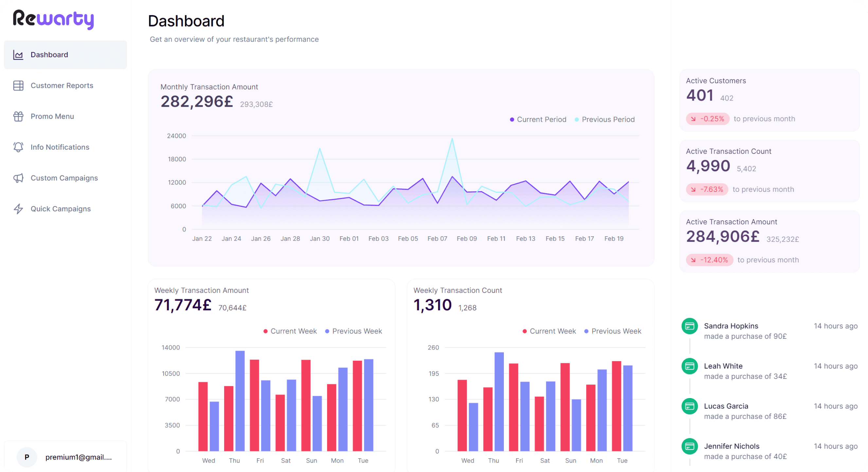
Task: Click the Lucas Garcia name
Action: click(x=726, y=406)
